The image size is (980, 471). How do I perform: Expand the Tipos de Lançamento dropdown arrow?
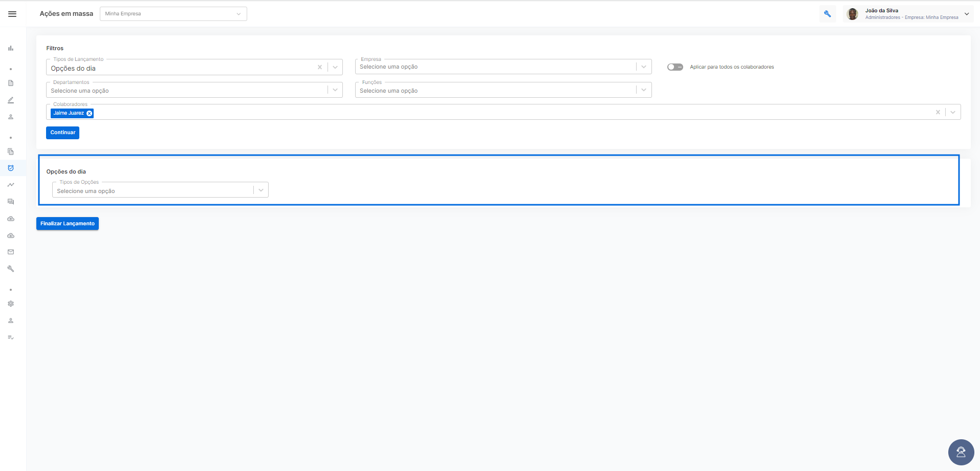pos(335,67)
